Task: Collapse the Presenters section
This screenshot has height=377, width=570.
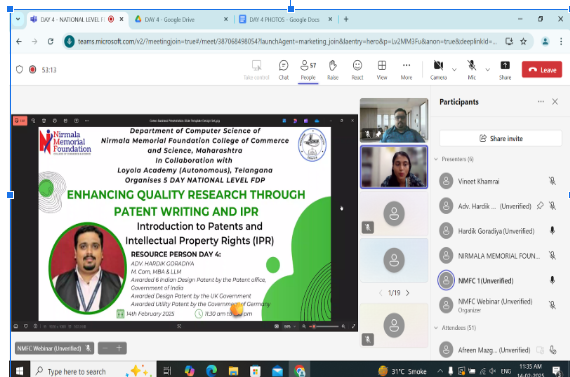Action: (x=436, y=159)
